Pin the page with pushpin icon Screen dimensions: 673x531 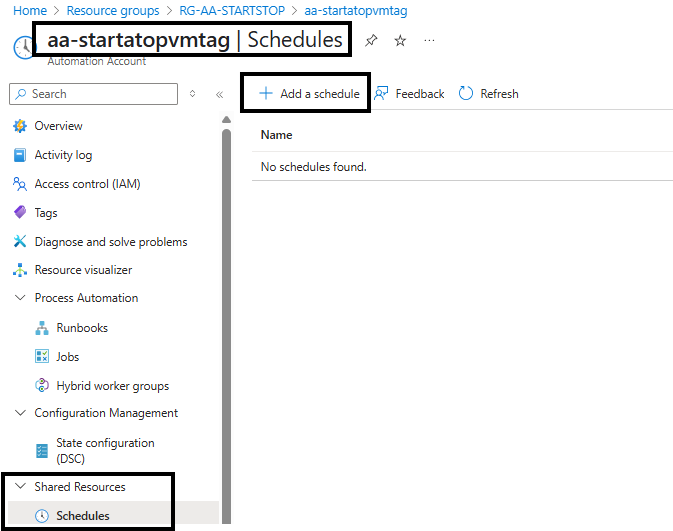371,41
